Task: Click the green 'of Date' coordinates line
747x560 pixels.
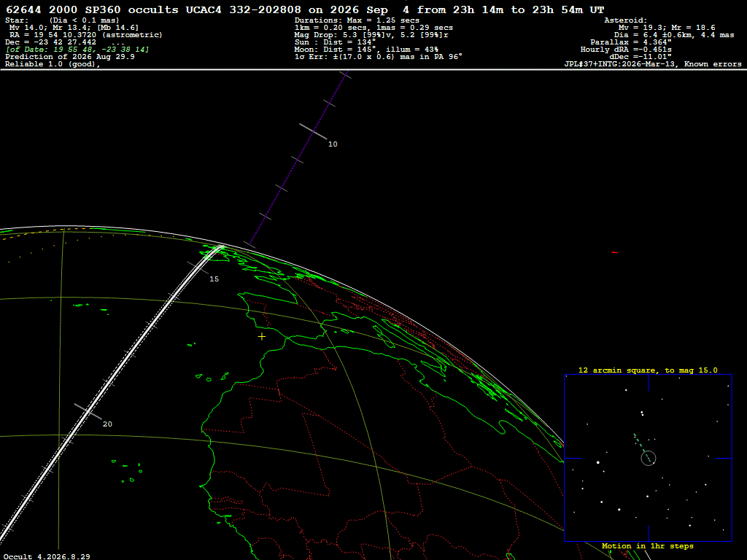Action: click(77, 50)
